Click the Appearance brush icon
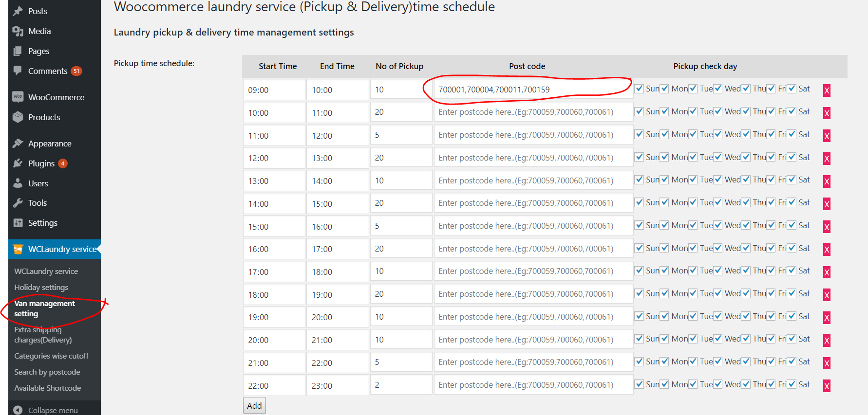The height and width of the screenshot is (415, 868). (x=18, y=143)
